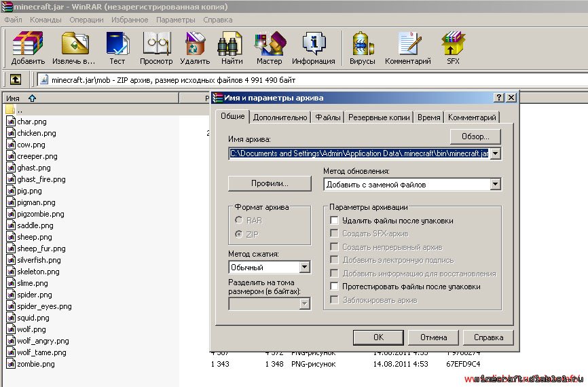Select the ZIP archive format radio button

pos(238,234)
